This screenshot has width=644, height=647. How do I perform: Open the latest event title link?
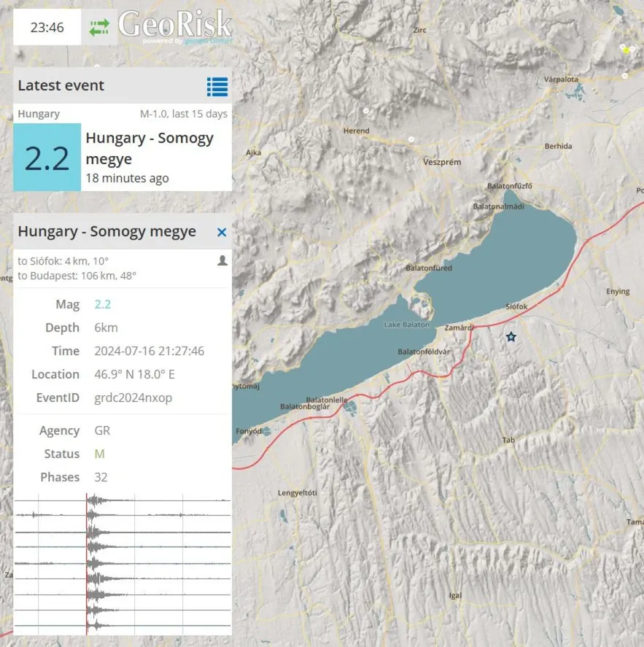[x=150, y=148]
